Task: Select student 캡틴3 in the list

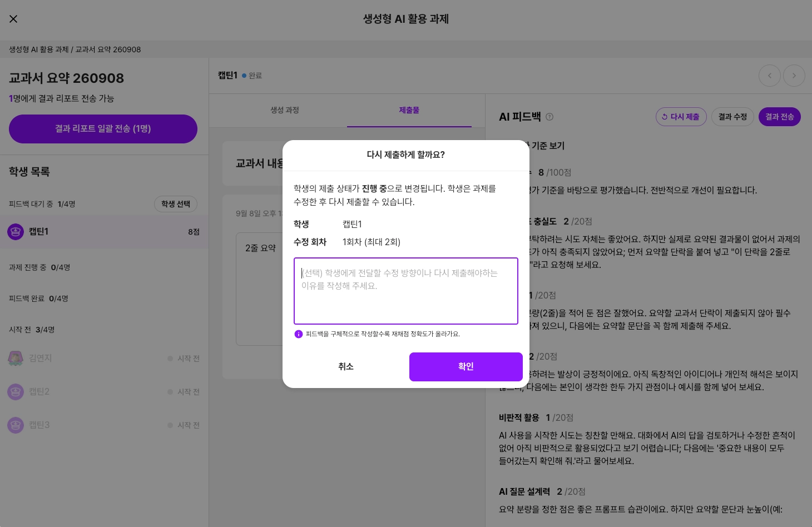Action: 104,425
